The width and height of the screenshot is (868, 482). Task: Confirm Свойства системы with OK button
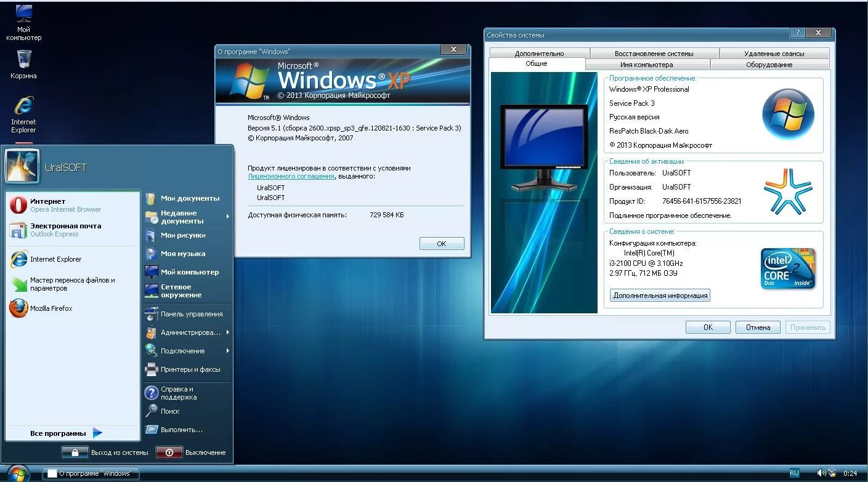coord(708,327)
